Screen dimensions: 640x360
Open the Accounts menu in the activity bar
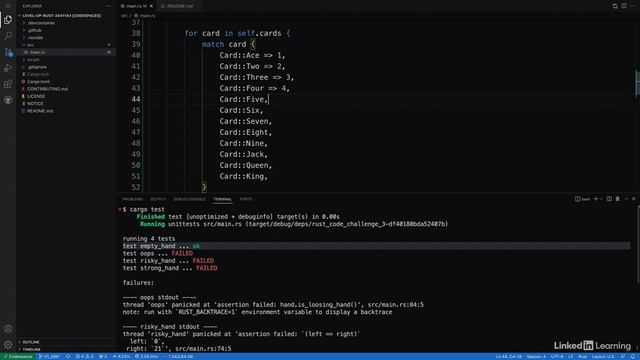[x=8, y=329]
